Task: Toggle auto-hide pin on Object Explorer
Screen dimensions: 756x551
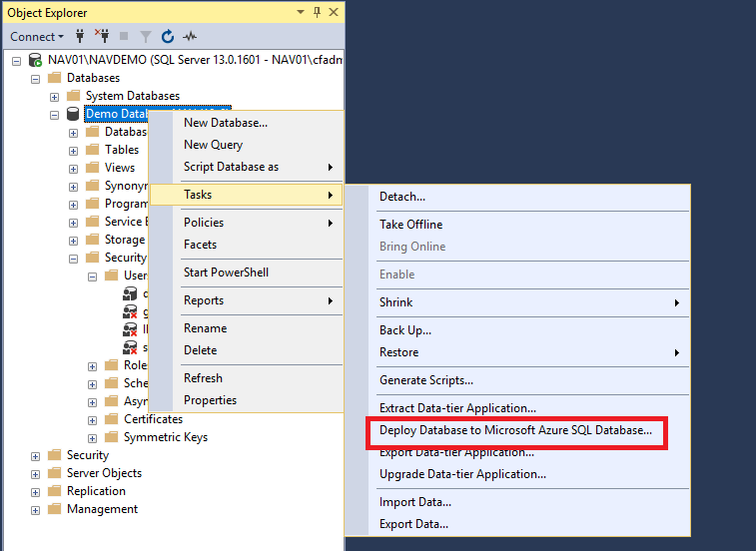Action: click(x=317, y=12)
